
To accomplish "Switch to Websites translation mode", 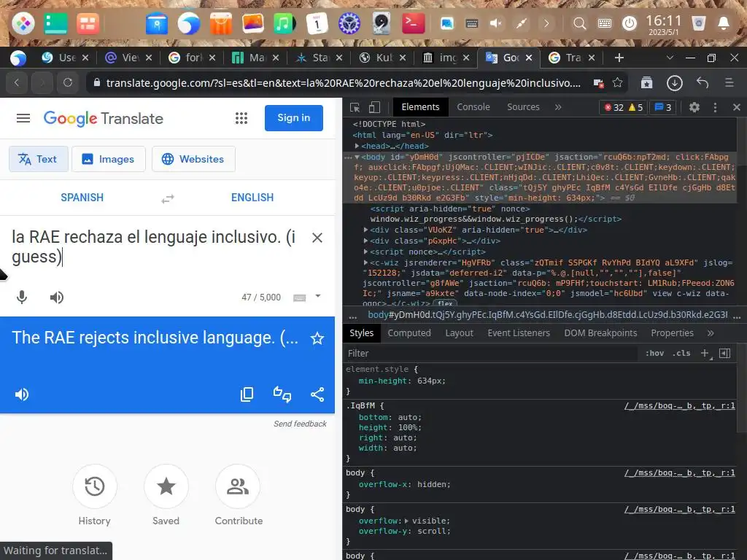I will (x=193, y=159).
